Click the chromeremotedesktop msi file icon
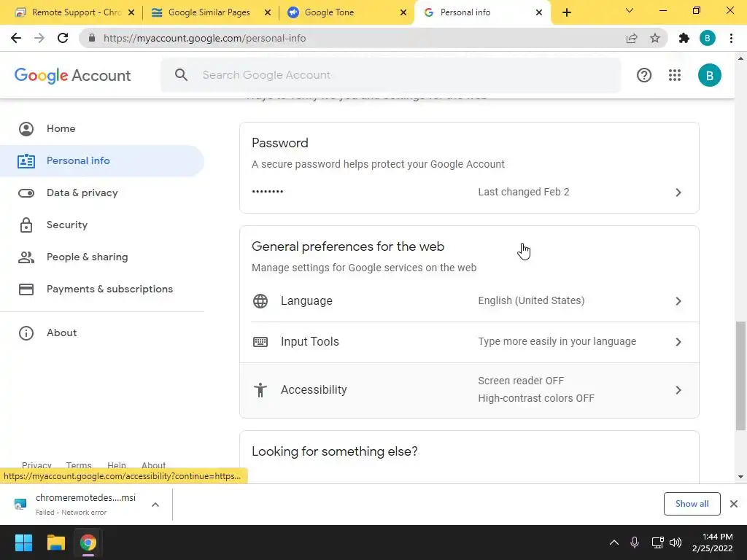This screenshot has width=747, height=560. 20,504
